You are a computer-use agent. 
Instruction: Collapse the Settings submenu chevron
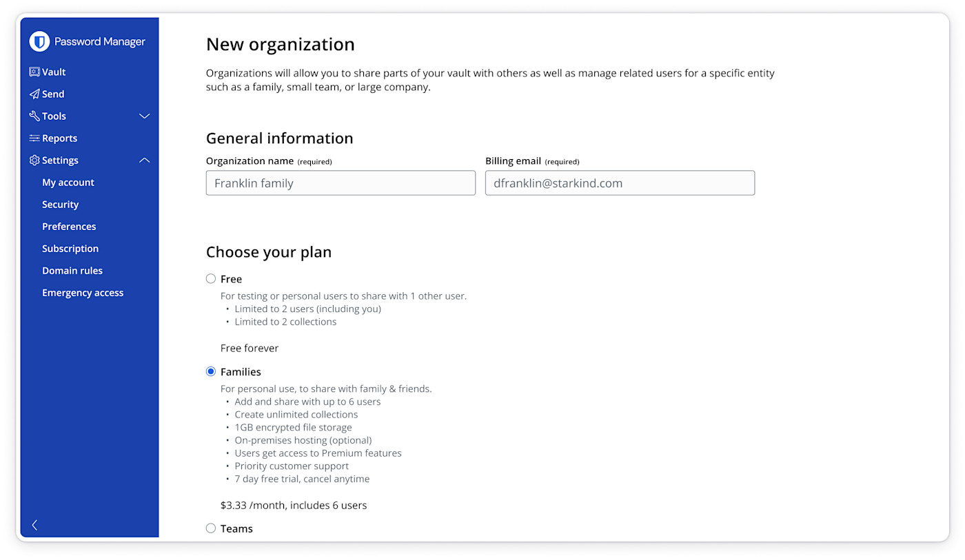click(144, 160)
